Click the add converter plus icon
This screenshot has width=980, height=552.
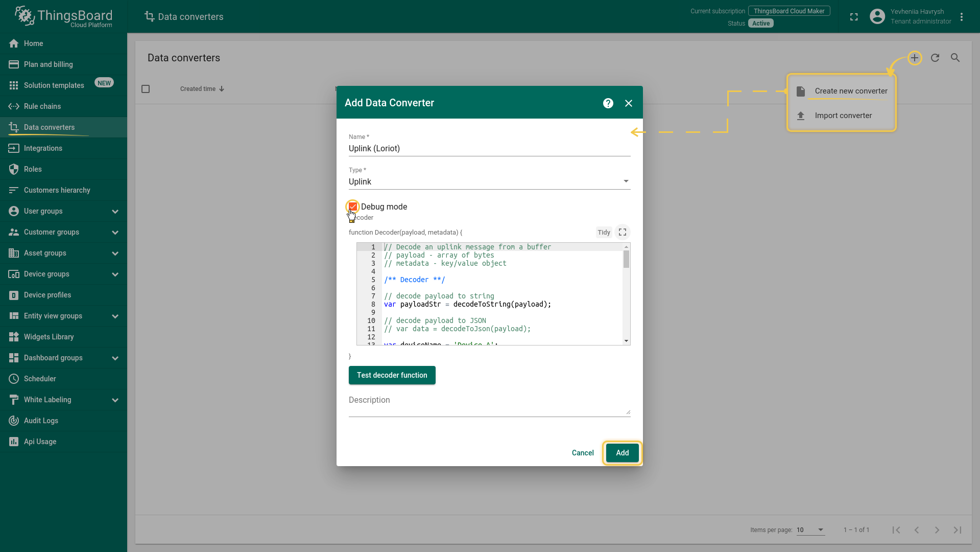point(914,58)
